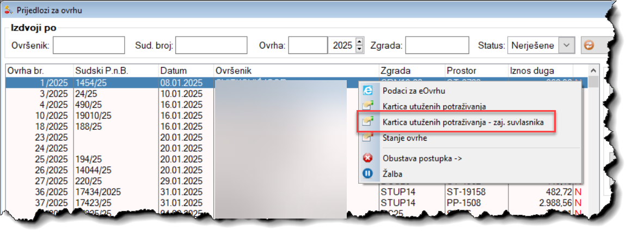Click the Kartica utuženih potraživanja icon
The width and height of the screenshot is (644, 248).
(368, 106)
